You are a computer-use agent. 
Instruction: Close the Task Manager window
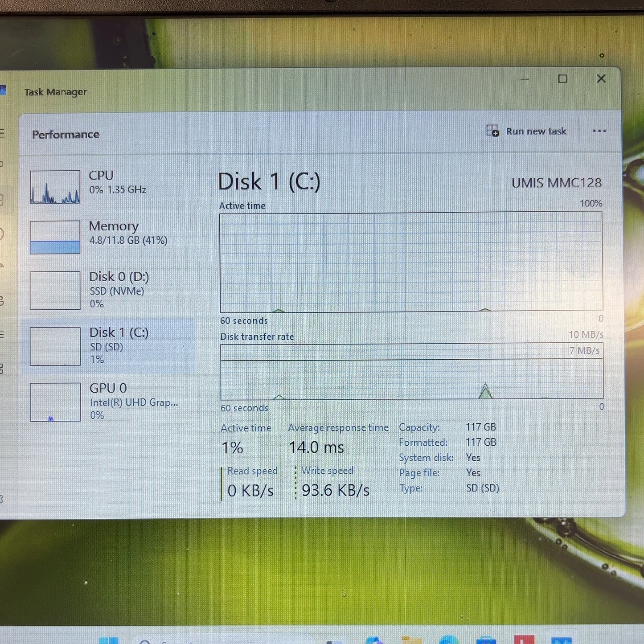[601, 78]
